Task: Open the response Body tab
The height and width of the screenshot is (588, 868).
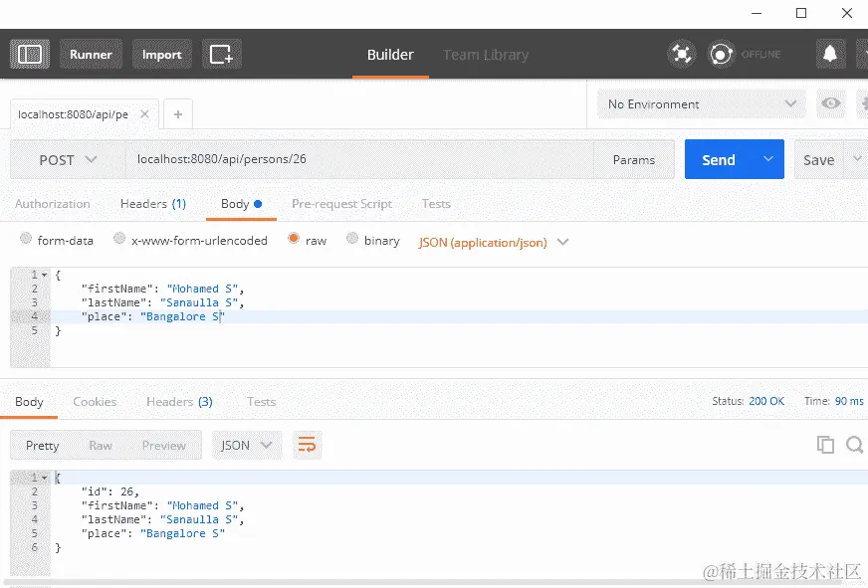Action: (29, 402)
